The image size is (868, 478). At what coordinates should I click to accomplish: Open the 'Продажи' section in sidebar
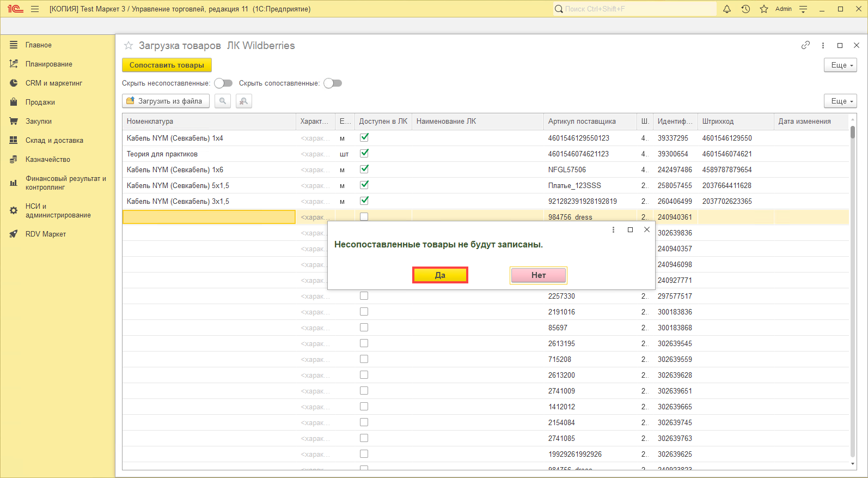point(40,102)
